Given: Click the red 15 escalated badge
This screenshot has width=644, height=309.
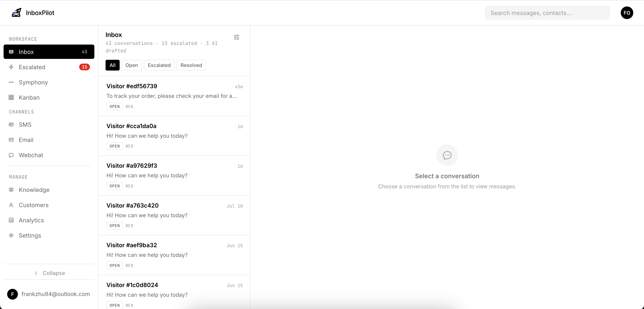Looking at the screenshot, I should coord(85,67).
